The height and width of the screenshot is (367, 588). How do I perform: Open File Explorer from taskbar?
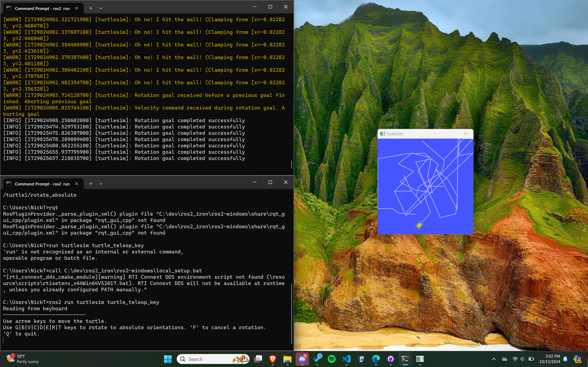[x=287, y=359]
